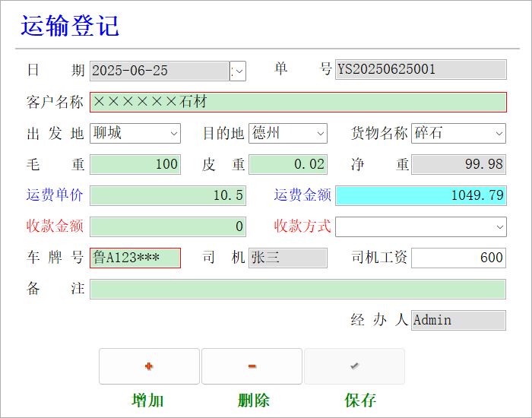Click the 皮重 field with value 0.02
The width and height of the screenshot is (532, 418).
tap(288, 165)
